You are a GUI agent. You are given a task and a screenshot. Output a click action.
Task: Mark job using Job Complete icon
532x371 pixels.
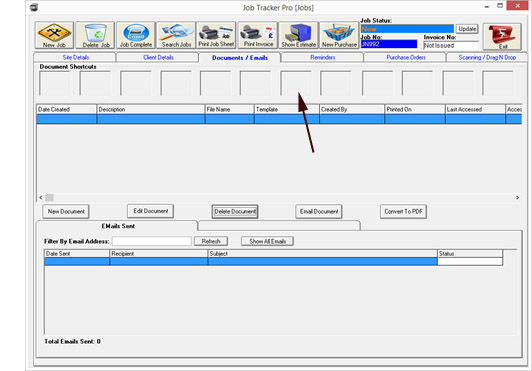[x=136, y=35]
